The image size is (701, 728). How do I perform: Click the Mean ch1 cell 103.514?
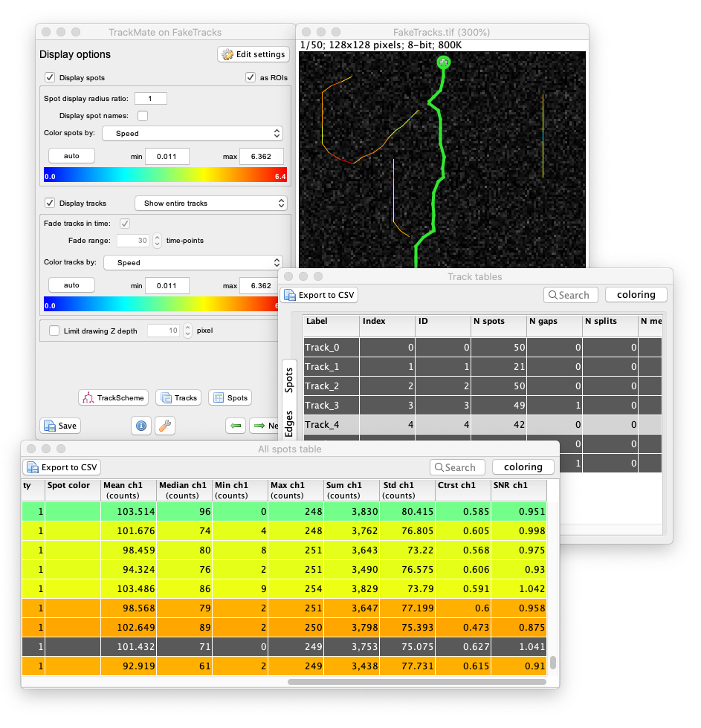[x=129, y=512]
